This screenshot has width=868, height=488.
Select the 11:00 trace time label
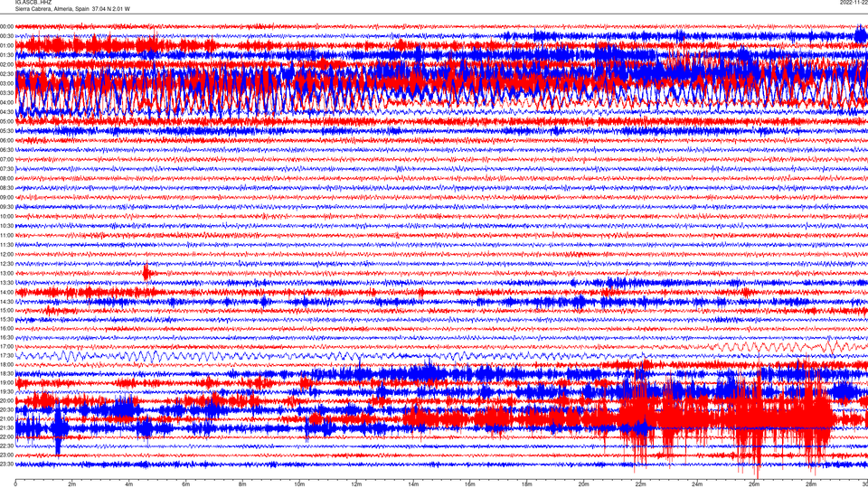pos(6,235)
